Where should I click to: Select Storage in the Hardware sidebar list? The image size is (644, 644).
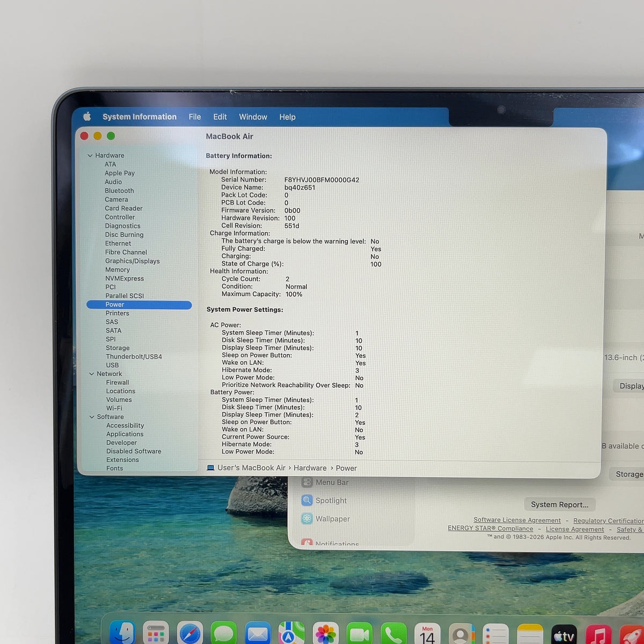(x=118, y=348)
